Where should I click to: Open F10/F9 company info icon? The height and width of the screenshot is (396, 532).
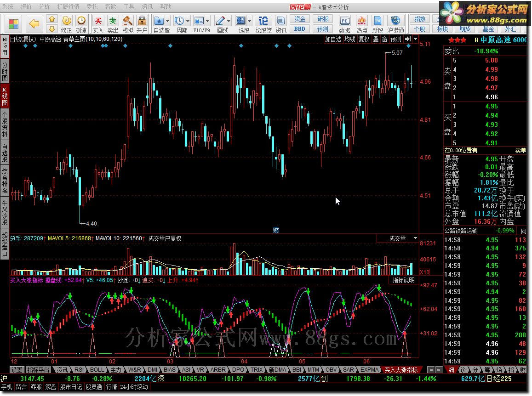click(x=199, y=21)
